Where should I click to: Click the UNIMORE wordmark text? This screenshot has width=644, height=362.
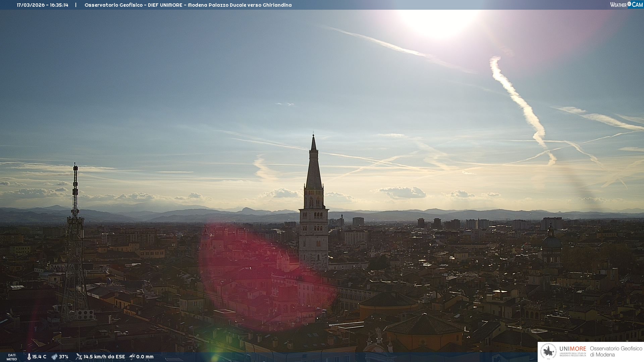(573, 349)
